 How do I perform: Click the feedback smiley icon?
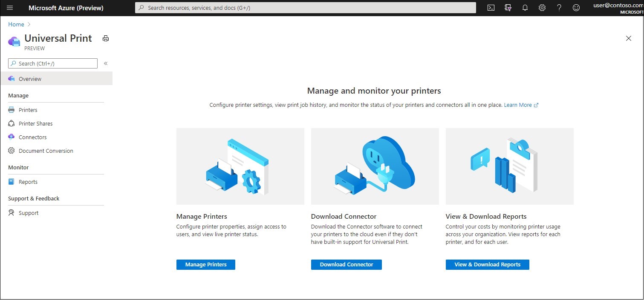click(576, 8)
